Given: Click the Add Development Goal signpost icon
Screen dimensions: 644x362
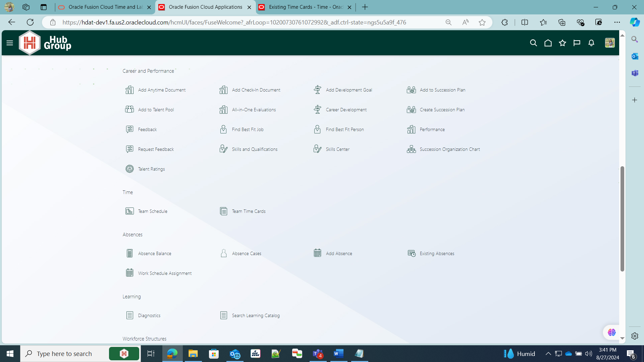Looking at the screenshot, I should [x=317, y=90].
